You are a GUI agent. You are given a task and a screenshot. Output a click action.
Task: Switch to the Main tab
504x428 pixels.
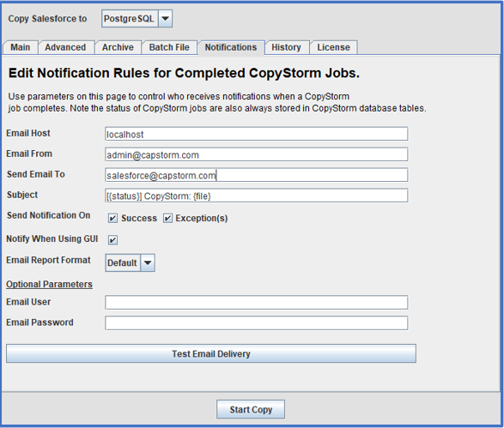coord(21,47)
